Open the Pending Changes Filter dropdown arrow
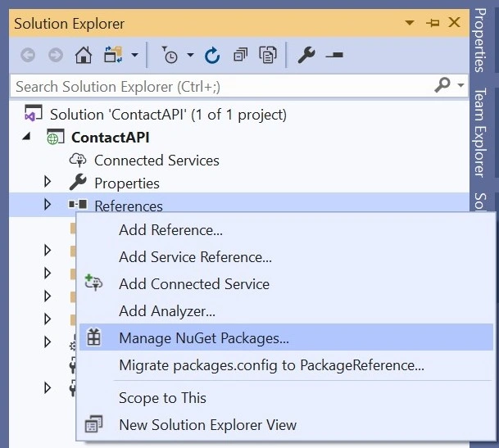Image resolution: width=499 pixels, height=448 pixels. [190, 55]
